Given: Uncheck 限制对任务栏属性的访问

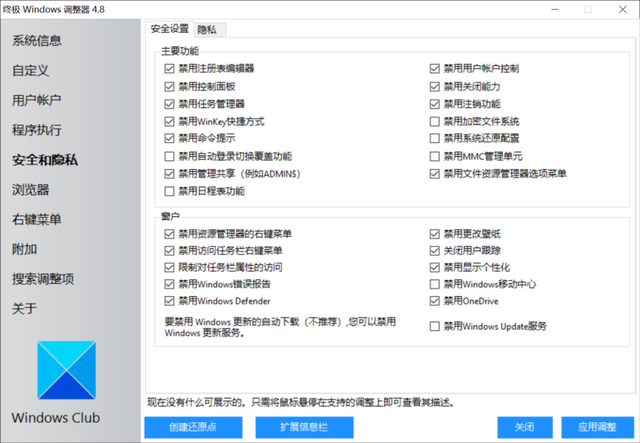Looking at the screenshot, I should coord(169,267).
